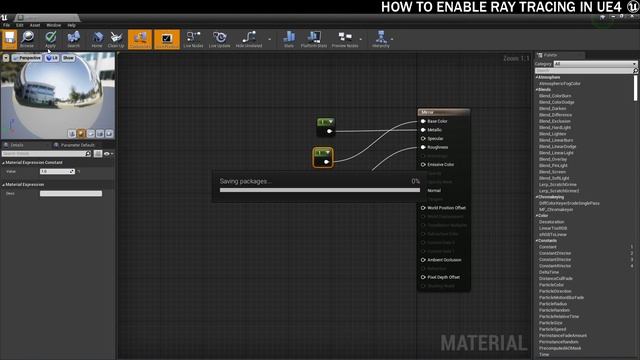
Task: Toggle the Connectors toolbar button
Action: (x=140, y=39)
